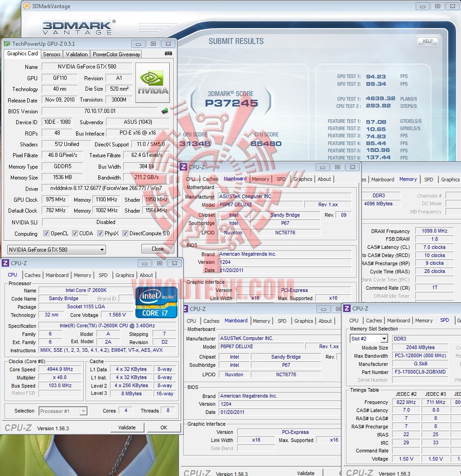
Task: Open the SPD tab in the CPU window of CPU-Z
Action: pyautogui.click(x=103, y=275)
